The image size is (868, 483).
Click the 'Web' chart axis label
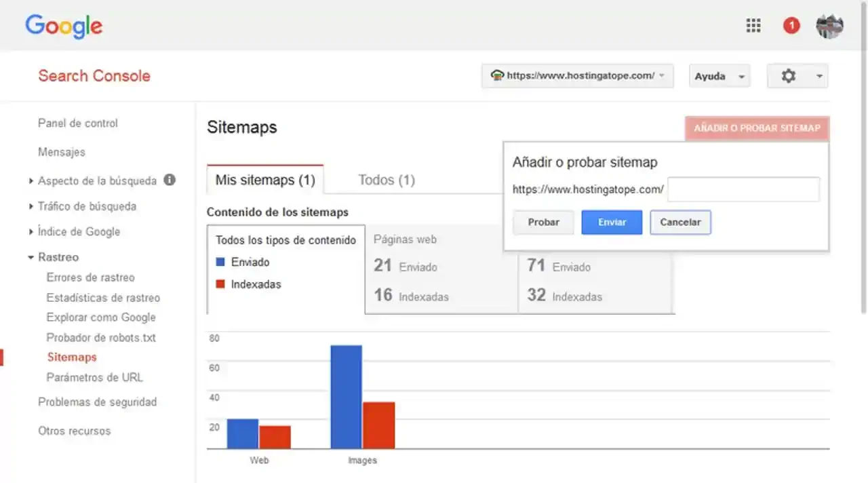[x=259, y=461]
